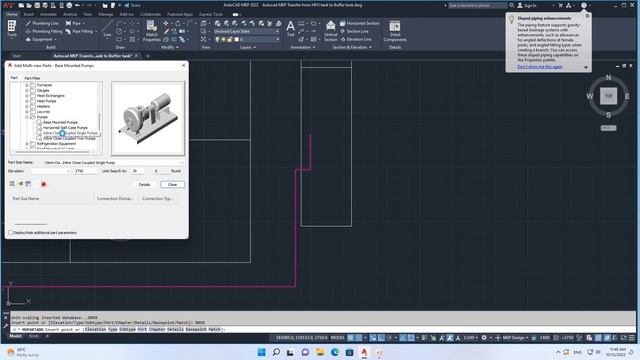Click the Details button in dialog
Image resolution: width=640 pixels, height=360 pixels.
point(144,184)
